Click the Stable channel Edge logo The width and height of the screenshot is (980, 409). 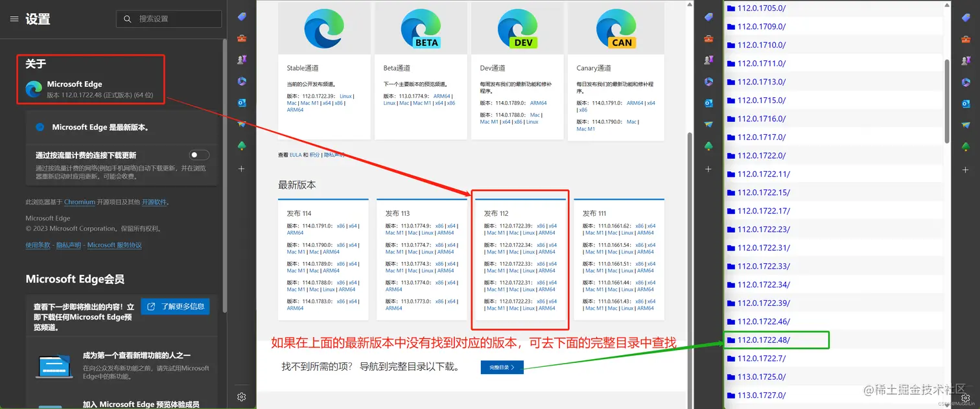click(x=324, y=29)
